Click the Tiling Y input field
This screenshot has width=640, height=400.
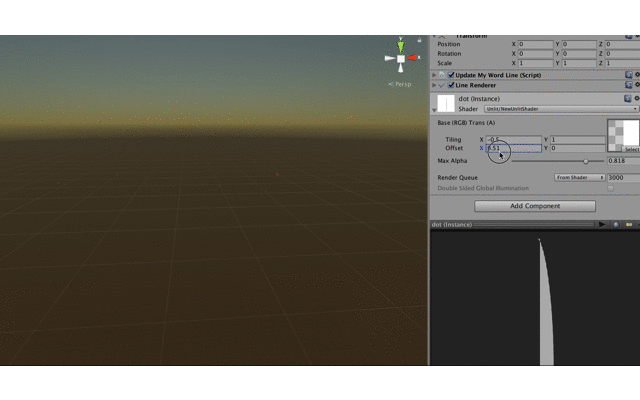click(578, 140)
